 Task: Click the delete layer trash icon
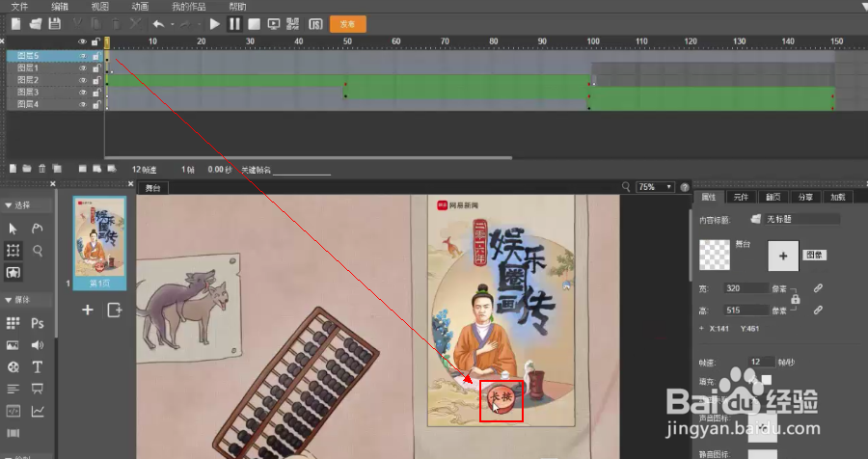pos(42,169)
